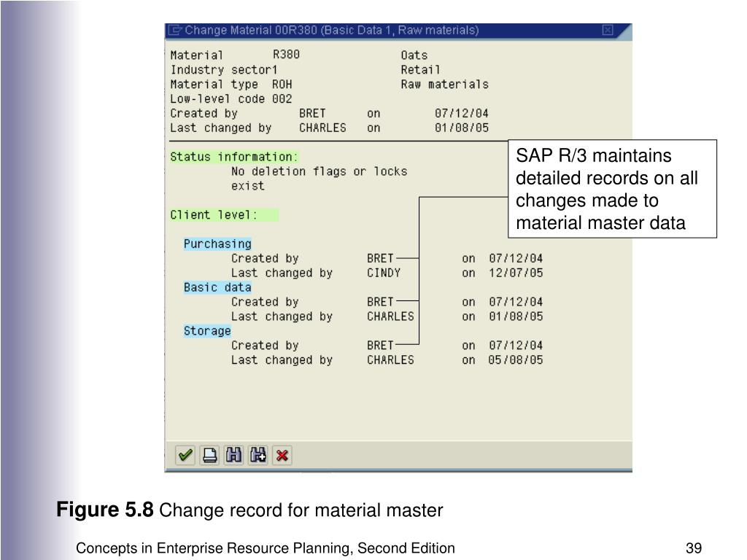Select the 'Purchasing' section label
This screenshot has width=747, height=560.
coord(217,244)
